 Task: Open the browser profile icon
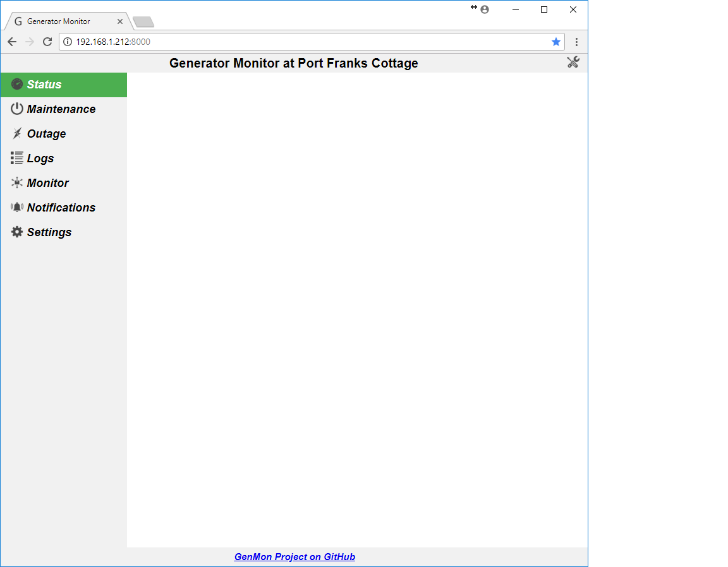coord(484,9)
